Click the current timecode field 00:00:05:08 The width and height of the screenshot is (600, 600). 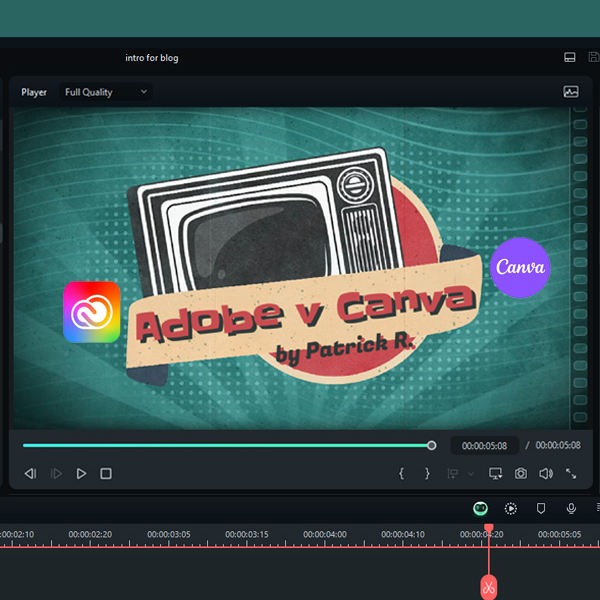pos(485,446)
